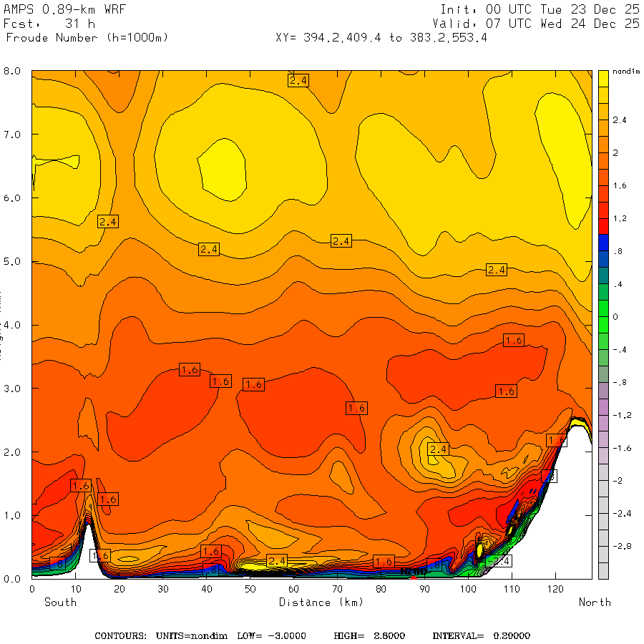Click the y-axis height label "8.0"
Viewport: 644px width, 644px height.
(x=12, y=71)
